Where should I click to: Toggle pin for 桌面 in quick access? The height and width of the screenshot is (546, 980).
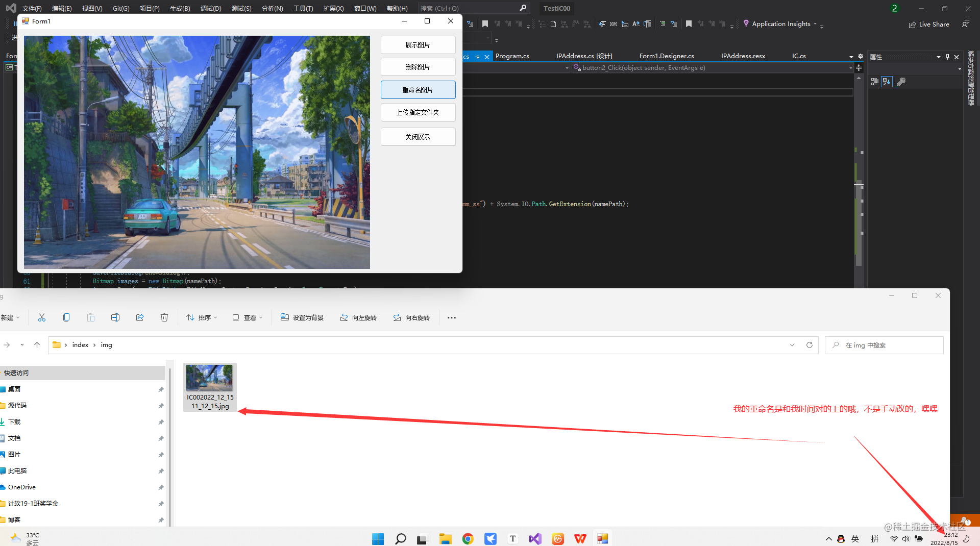pos(161,389)
